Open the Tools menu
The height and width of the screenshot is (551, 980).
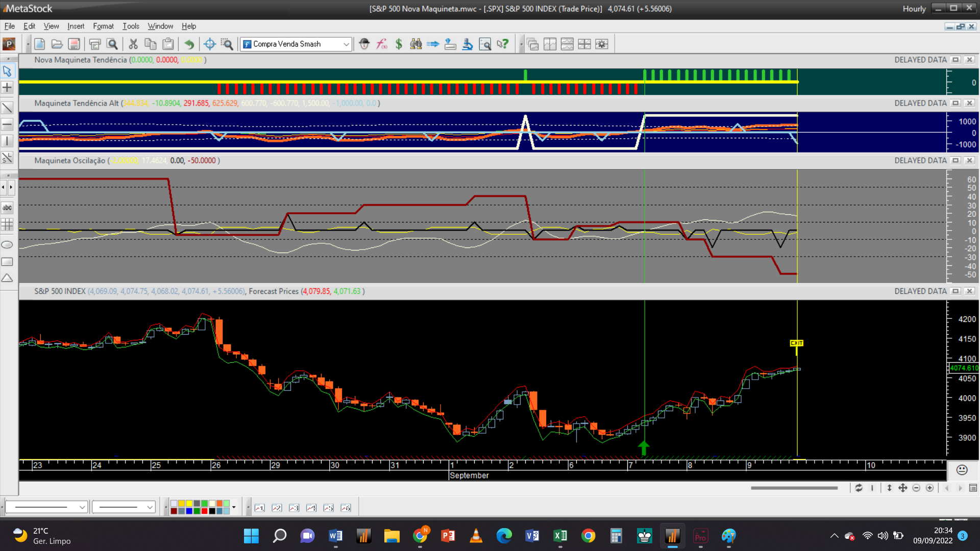coord(131,26)
